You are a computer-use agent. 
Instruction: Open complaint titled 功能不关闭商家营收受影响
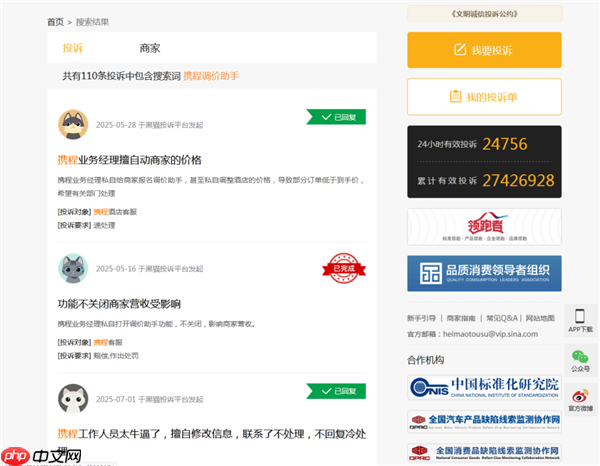pos(119,304)
